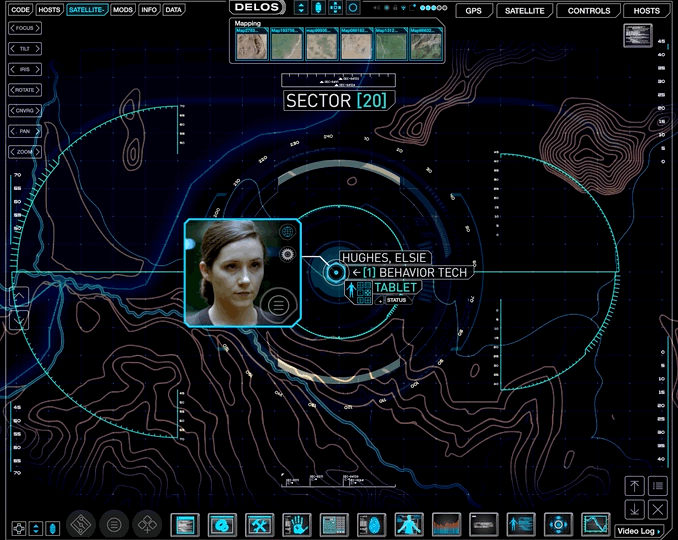Increase FOCUS with right arrow
Screen dimensions: 678x540
(38, 28)
